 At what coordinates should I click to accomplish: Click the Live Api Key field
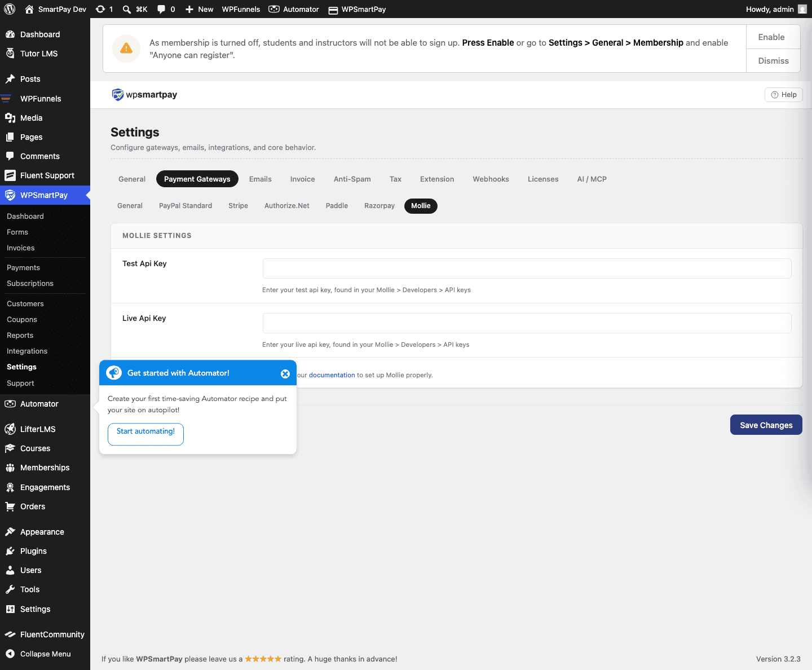click(527, 323)
